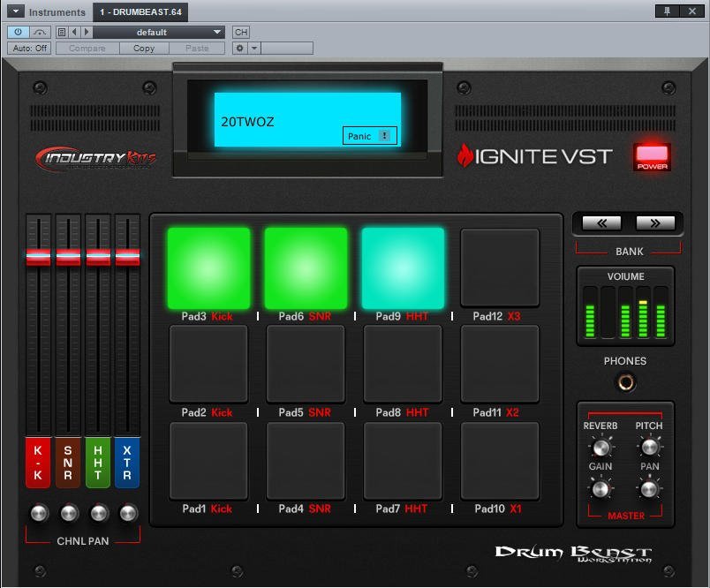
Task: Switch to the 1 - DRUMBEAST.64 tab
Action: pyautogui.click(x=140, y=12)
